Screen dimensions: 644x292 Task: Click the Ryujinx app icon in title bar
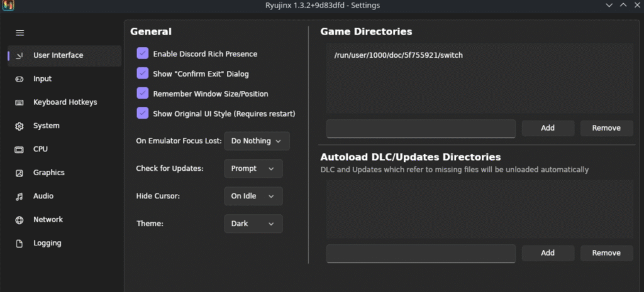pyautogui.click(x=8, y=5)
